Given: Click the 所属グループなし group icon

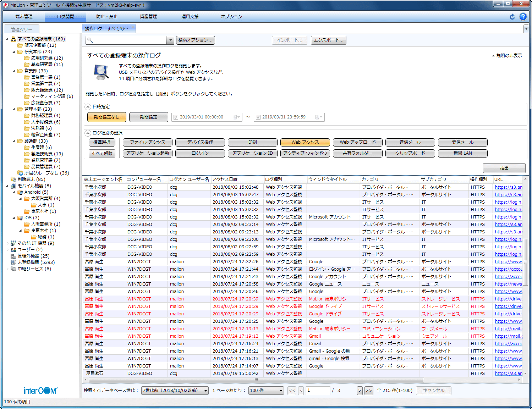Looking at the screenshot, I should (x=20, y=173).
